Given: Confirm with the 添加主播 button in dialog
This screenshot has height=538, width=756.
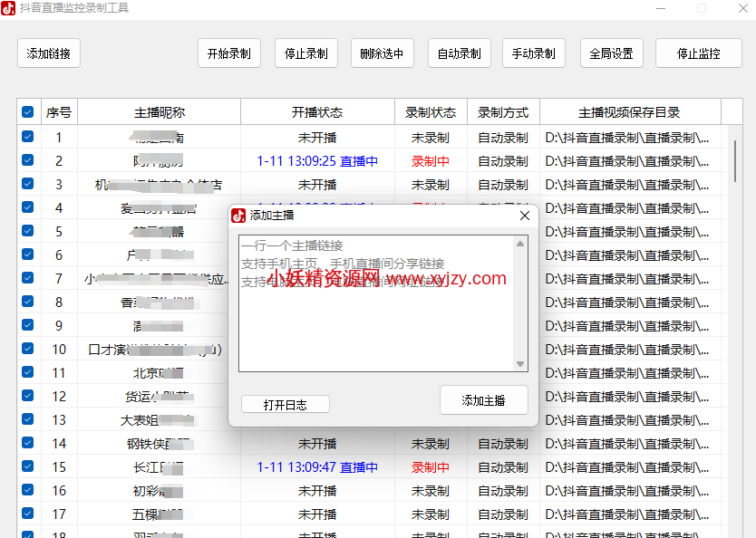Looking at the screenshot, I should (x=483, y=400).
